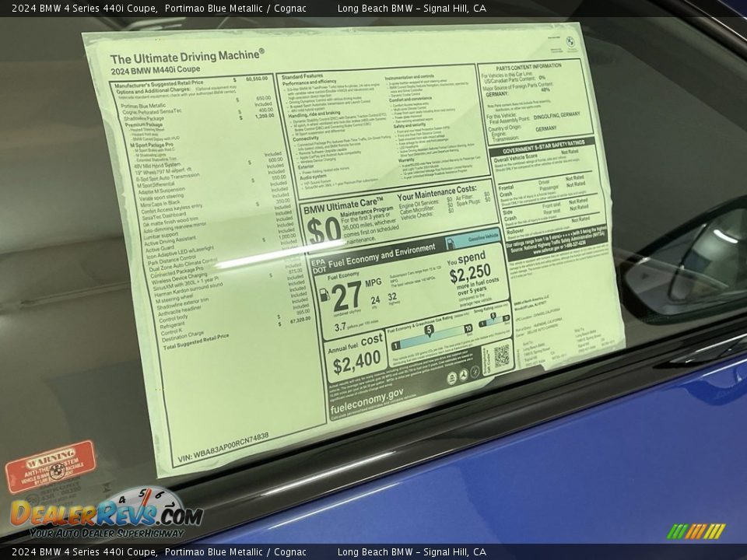
Task: Click 'Your Maintenance Costs' heading
Action: tap(437, 192)
